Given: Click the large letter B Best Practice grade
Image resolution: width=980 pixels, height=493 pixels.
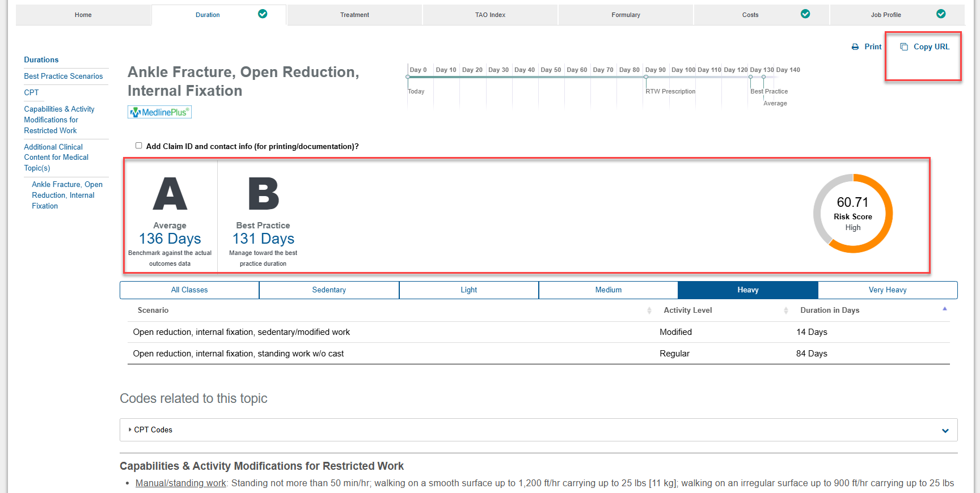Looking at the screenshot, I should tap(263, 194).
